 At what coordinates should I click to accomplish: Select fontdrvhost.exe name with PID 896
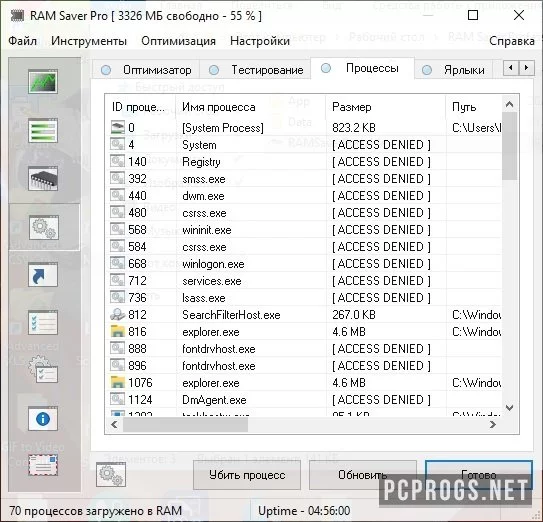(219, 366)
